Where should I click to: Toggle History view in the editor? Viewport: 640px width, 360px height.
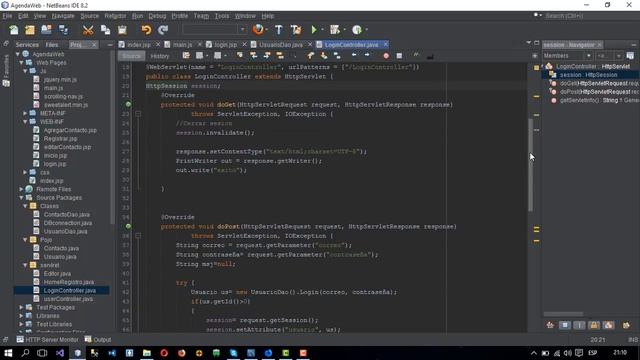(160, 56)
